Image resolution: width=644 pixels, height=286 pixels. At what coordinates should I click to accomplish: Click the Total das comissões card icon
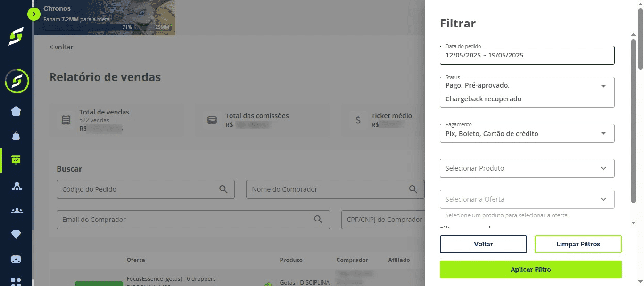pos(212,120)
